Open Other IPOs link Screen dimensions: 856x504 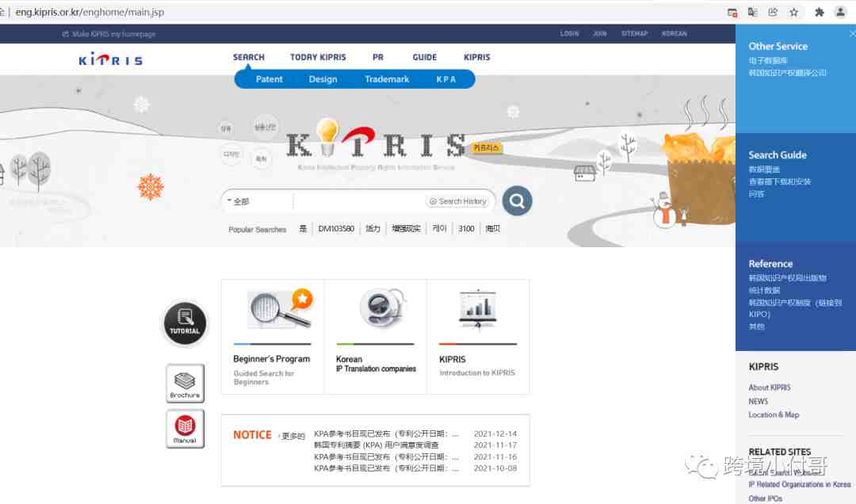(x=765, y=498)
